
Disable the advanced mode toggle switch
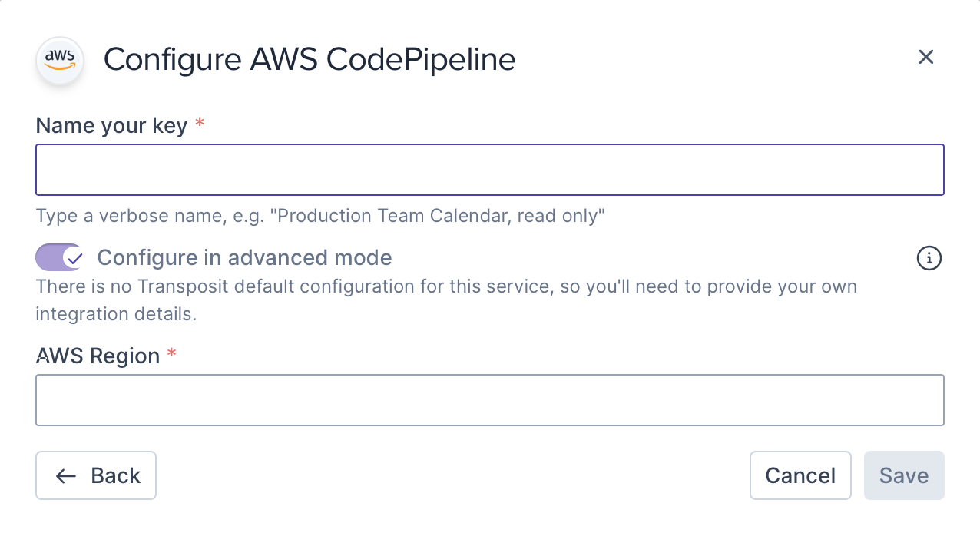pos(59,258)
